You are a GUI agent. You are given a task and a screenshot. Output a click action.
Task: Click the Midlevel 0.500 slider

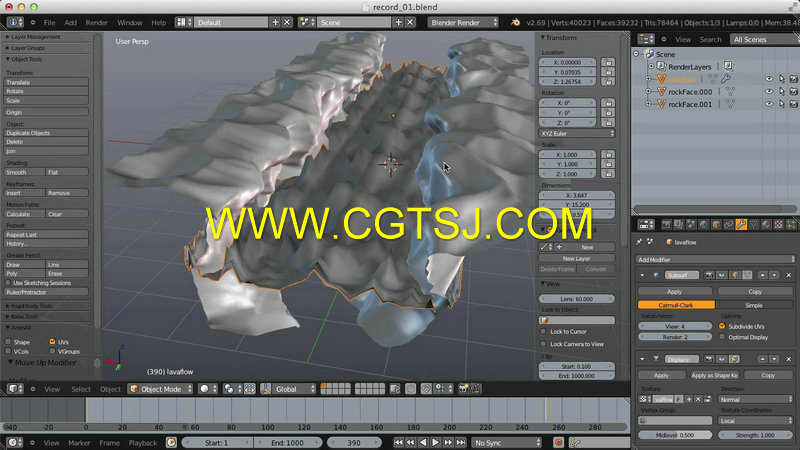tap(674, 435)
